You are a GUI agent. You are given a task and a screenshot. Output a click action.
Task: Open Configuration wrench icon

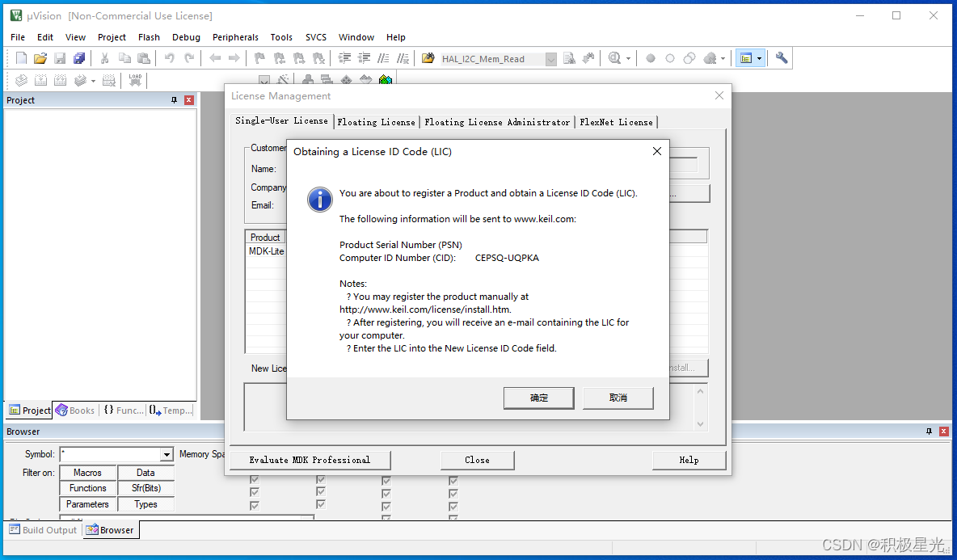pos(782,58)
